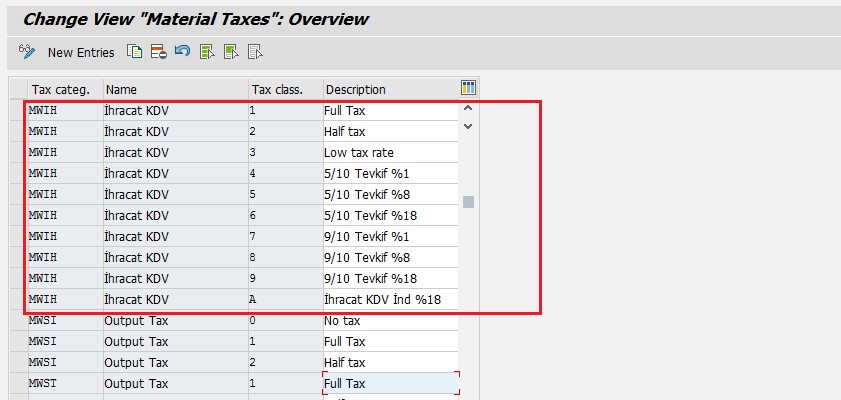
Task: Click the Deselect All icon
Action: (x=255, y=52)
